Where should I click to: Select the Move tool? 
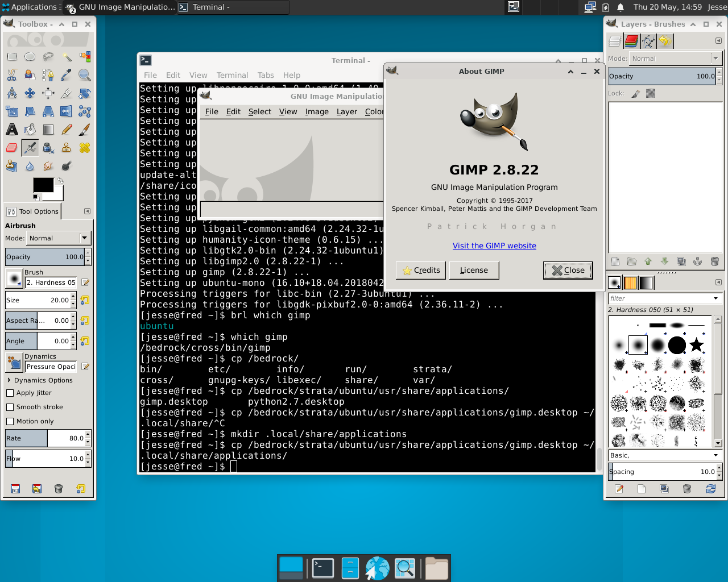point(30,93)
